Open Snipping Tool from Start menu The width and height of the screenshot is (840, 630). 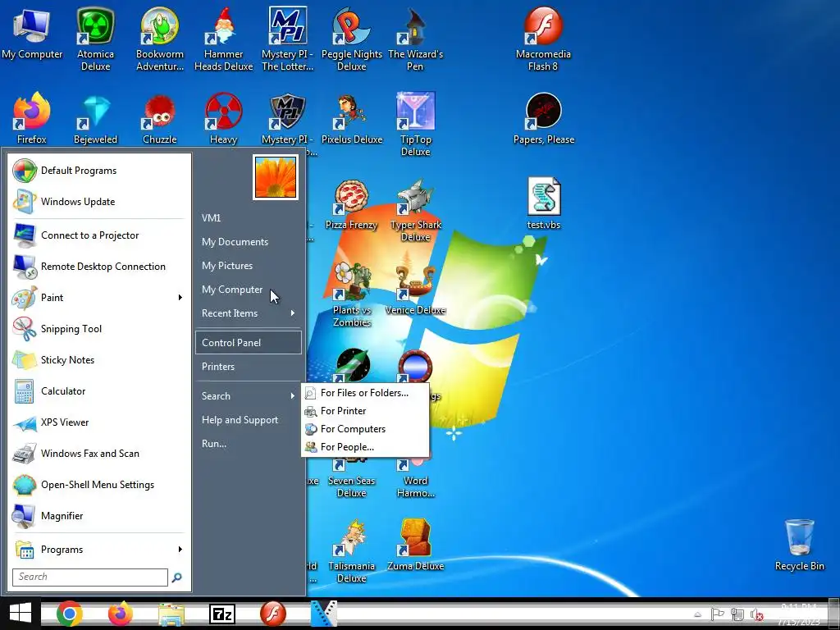(x=99, y=328)
